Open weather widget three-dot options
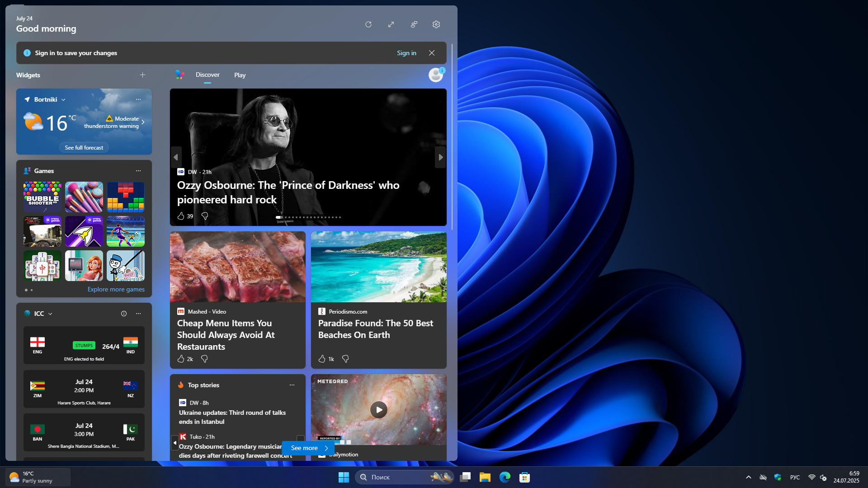 (x=138, y=99)
